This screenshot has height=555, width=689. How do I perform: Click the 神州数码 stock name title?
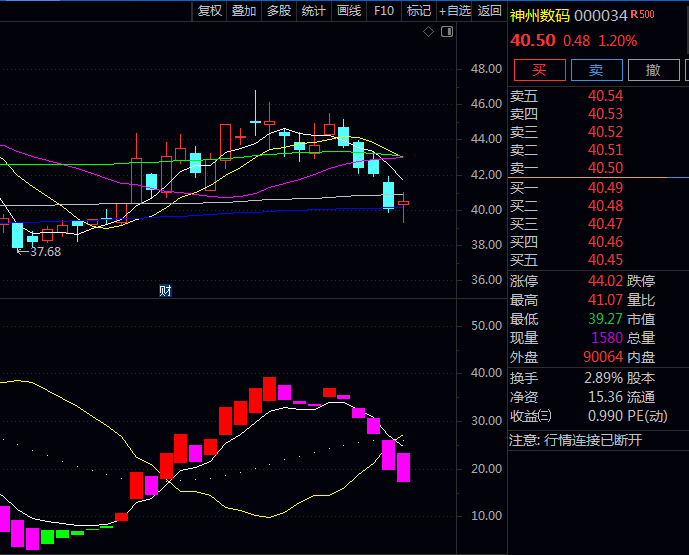pos(540,15)
